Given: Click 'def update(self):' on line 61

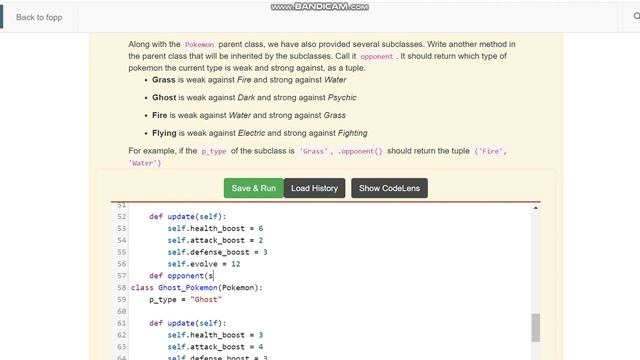Looking at the screenshot, I should click(x=187, y=323).
